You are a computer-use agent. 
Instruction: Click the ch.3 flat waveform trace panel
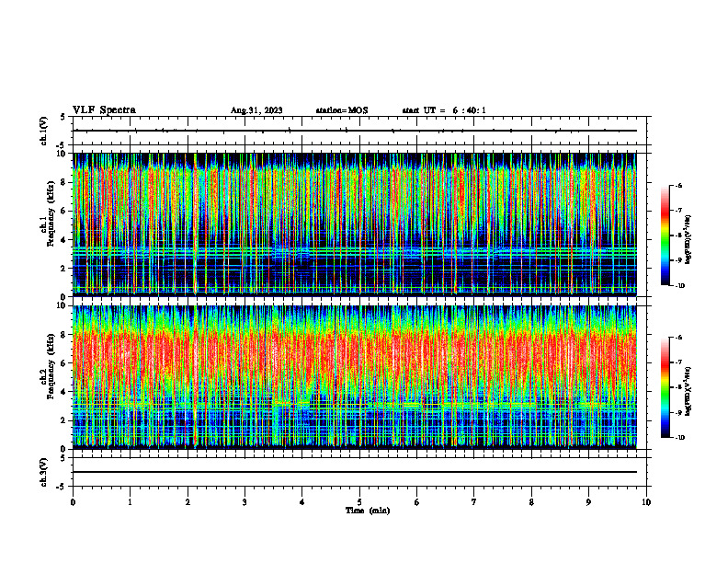point(359,472)
